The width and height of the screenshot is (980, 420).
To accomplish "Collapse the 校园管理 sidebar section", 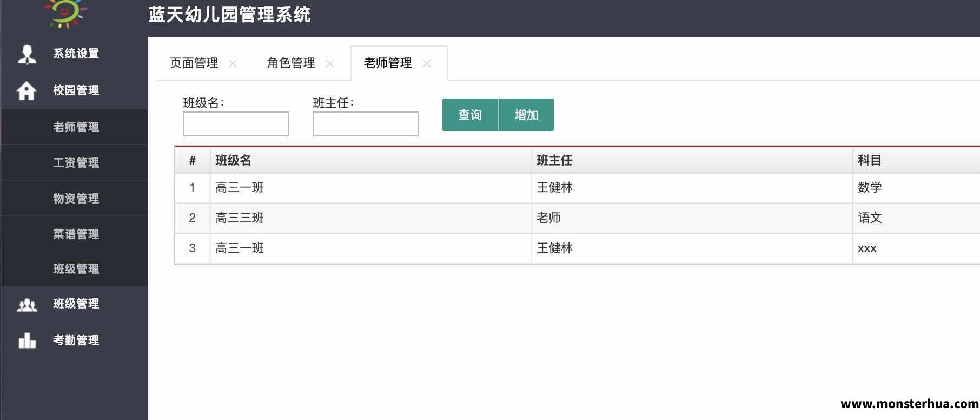I will (x=75, y=90).
